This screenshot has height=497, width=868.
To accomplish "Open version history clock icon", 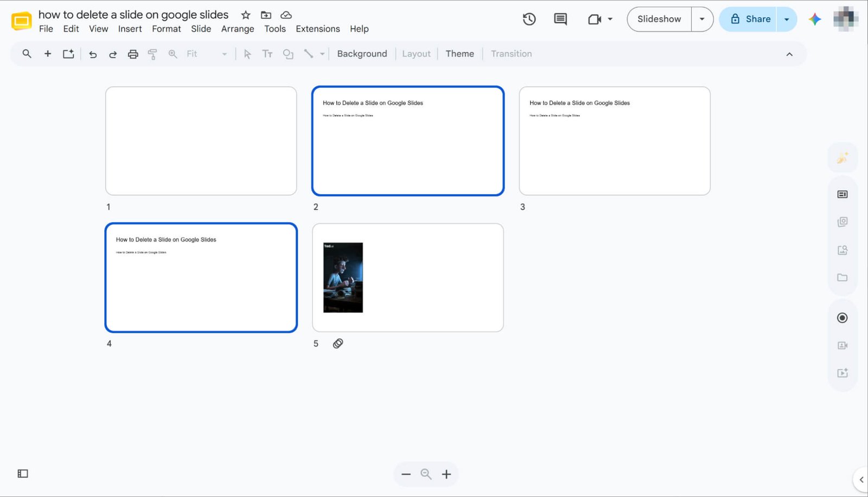I will tap(529, 19).
